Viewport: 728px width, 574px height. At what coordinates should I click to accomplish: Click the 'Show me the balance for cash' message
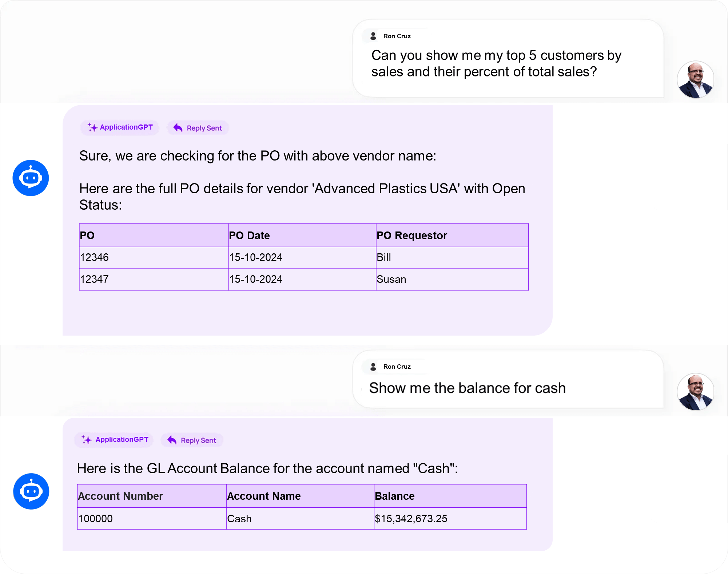(x=467, y=388)
